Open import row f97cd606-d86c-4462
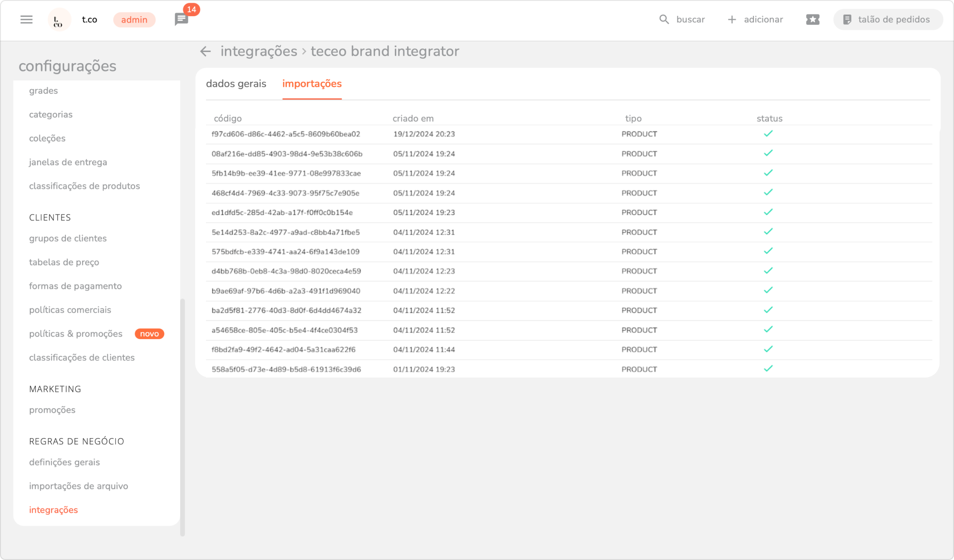 (286, 134)
